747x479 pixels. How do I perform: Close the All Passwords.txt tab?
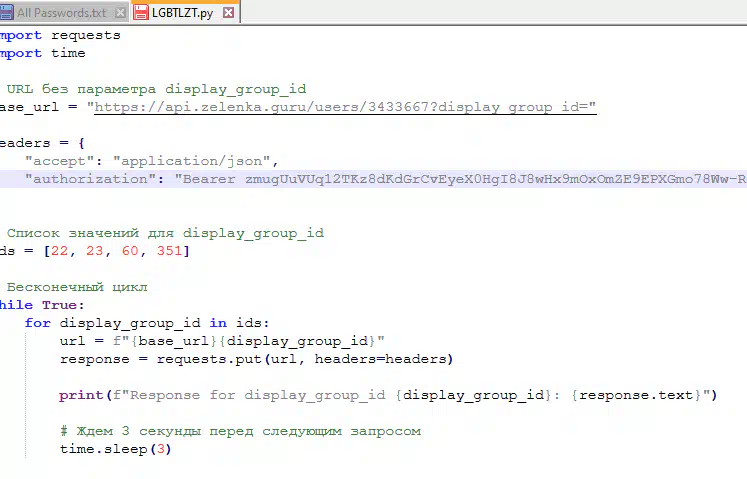coord(121,13)
